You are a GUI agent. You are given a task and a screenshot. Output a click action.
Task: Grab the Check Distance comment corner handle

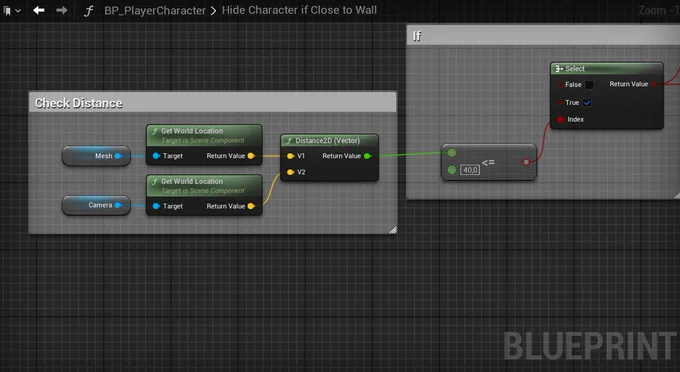pyautogui.click(x=393, y=230)
